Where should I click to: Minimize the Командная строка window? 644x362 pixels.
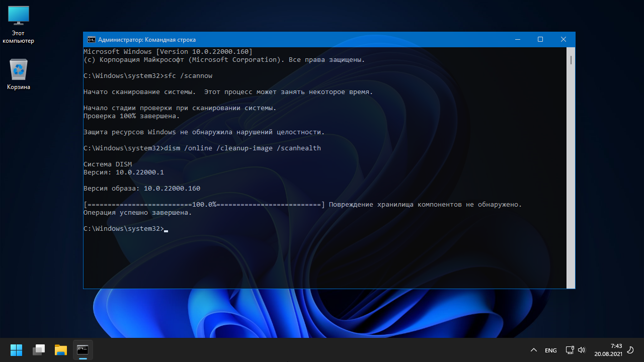(x=517, y=40)
